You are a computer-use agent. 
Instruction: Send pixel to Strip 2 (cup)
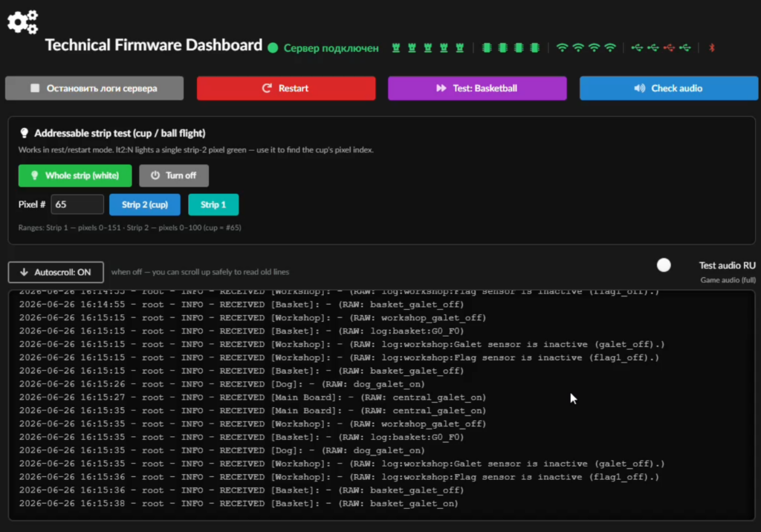145,204
